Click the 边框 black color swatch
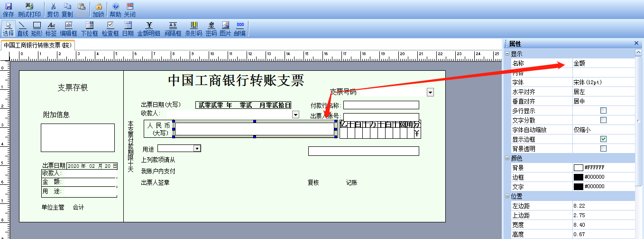 (x=578, y=177)
